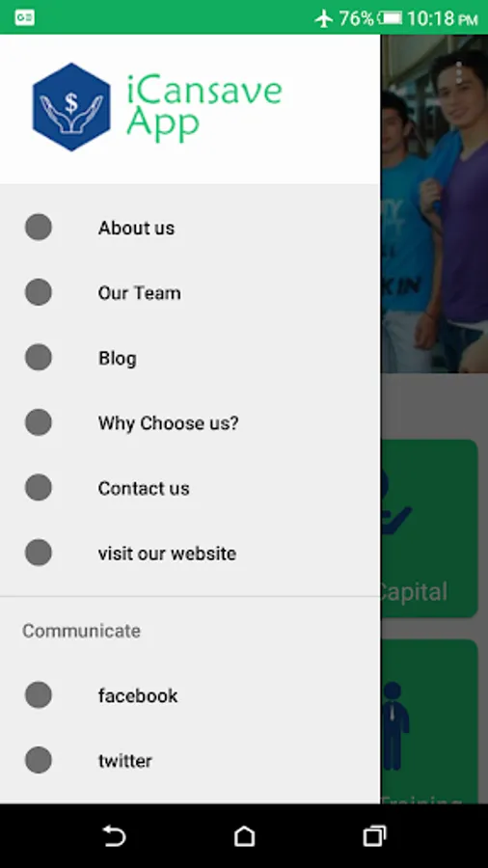Tap the dimmed Capital card behind the drawer

pos(429,529)
